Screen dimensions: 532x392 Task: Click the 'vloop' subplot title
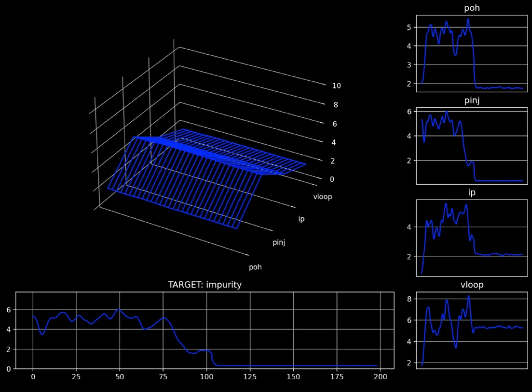point(472,285)
